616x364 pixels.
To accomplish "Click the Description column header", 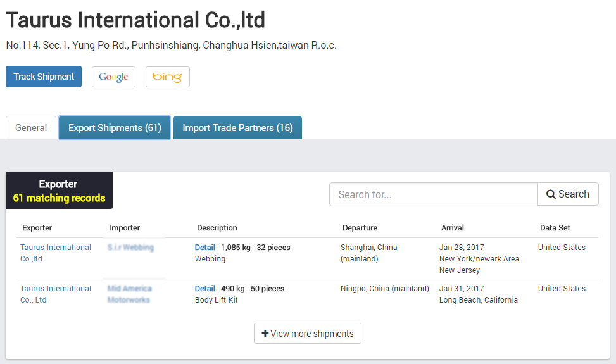I will 217,228.
